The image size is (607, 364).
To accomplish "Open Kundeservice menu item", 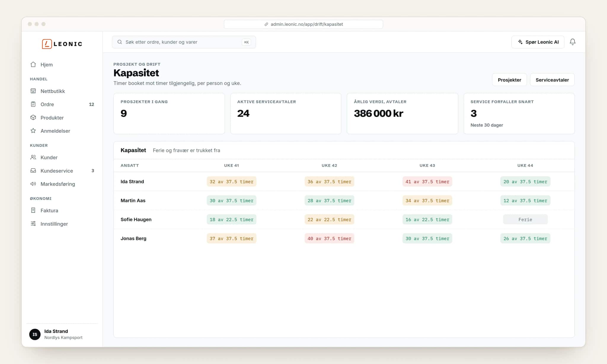I will (x=62, y=171).
